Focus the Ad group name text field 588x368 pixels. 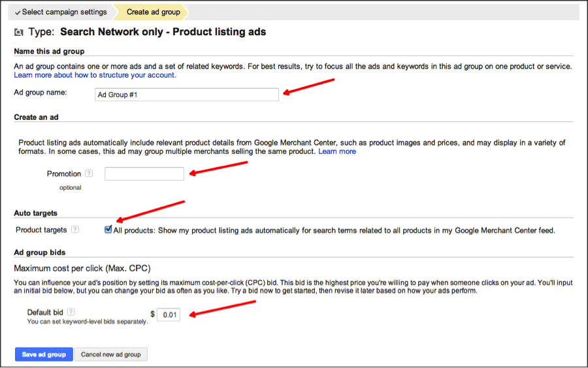point(186,95)
